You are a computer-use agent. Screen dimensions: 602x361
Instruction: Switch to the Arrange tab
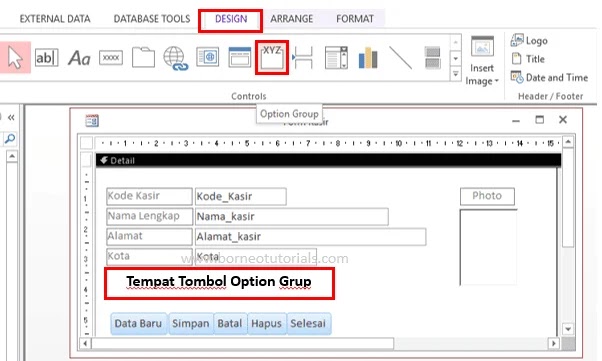[291, 19]
